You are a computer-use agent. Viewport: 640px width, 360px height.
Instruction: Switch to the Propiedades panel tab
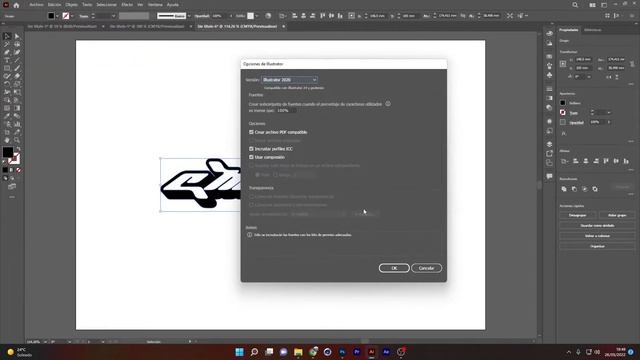coord(569,30)
